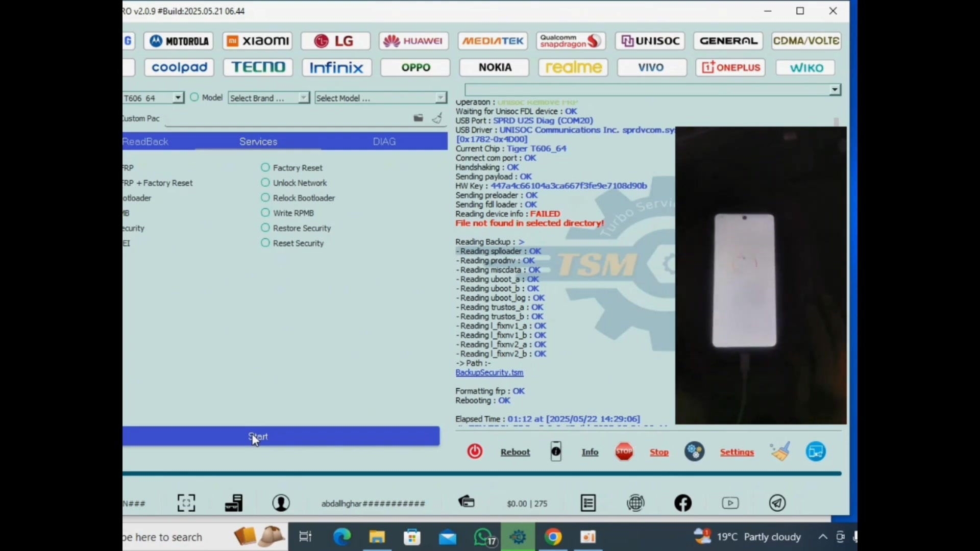Choose the Write RPMB radio option

tap(265, 213)
